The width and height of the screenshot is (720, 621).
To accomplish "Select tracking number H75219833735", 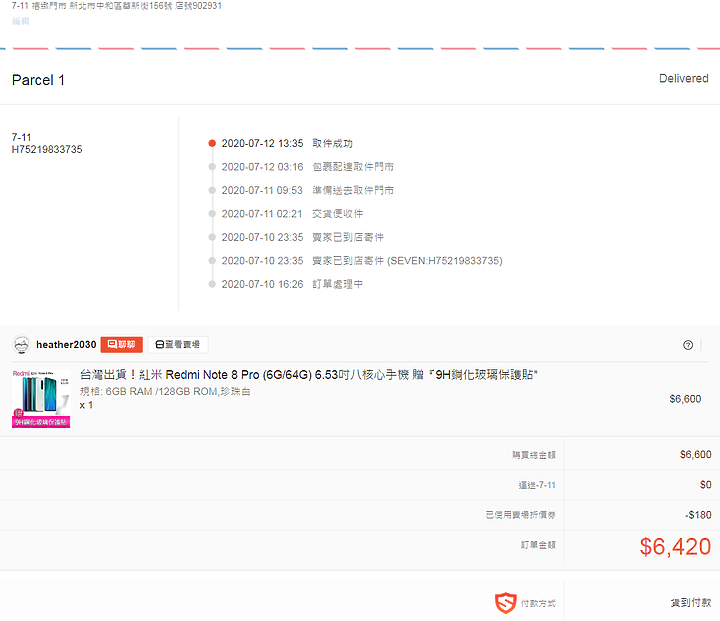I will 47,149.
